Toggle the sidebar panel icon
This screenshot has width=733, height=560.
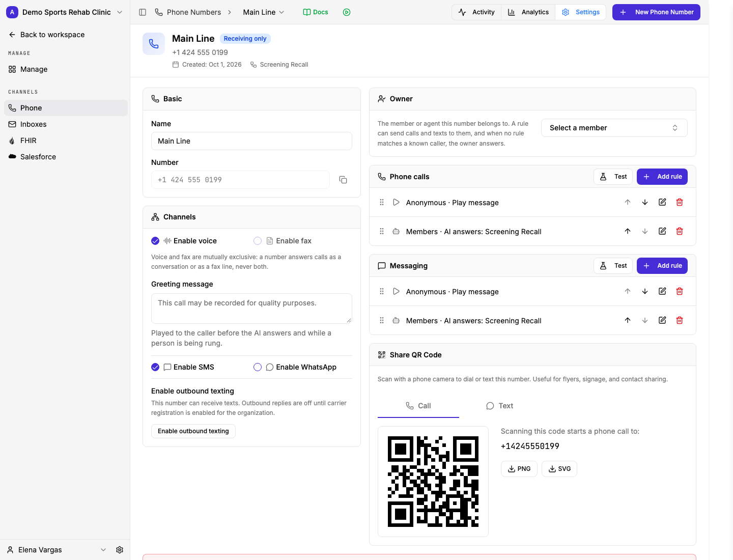coord(143,12)
